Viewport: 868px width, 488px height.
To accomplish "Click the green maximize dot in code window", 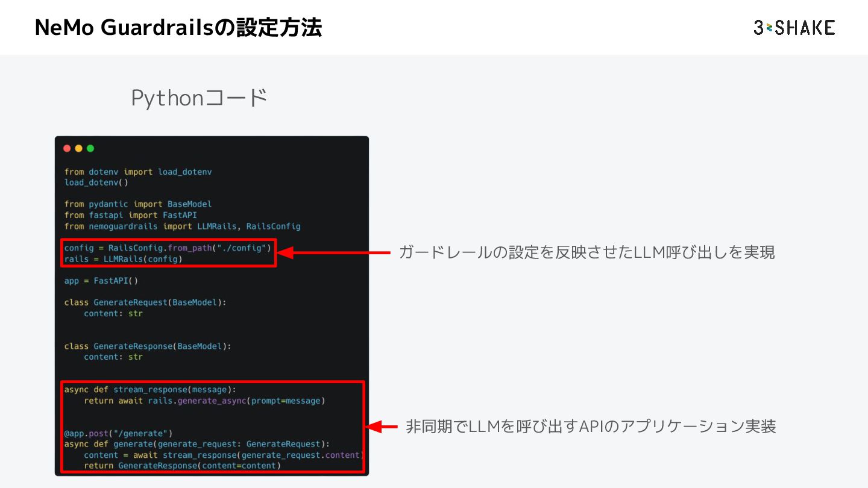I will click(x=90, y=148).
